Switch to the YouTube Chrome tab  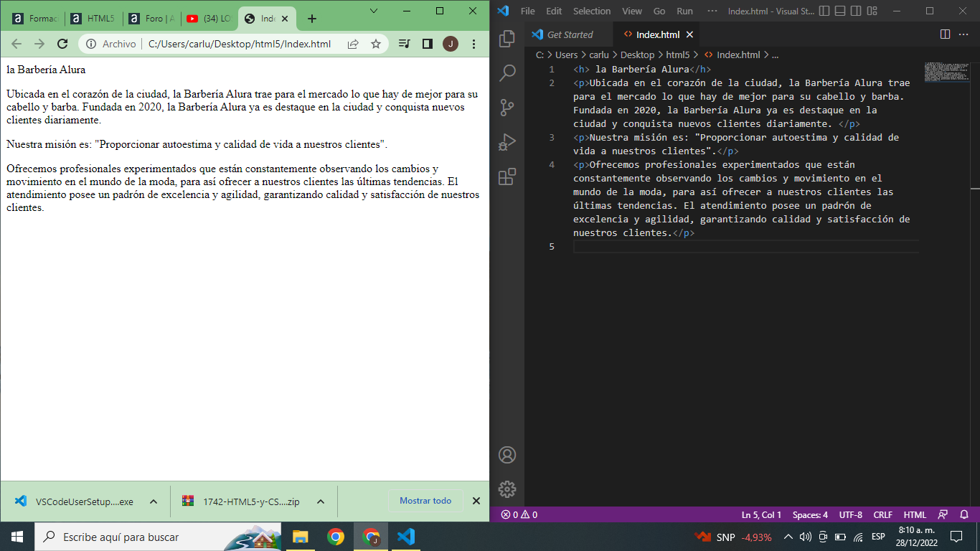pyautogui.click(x=208, y=19)
